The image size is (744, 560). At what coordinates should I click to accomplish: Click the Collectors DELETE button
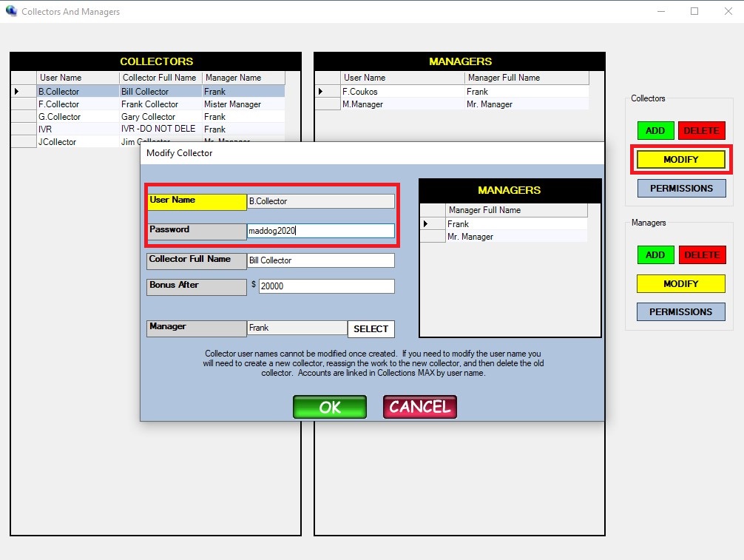point(701,131)
